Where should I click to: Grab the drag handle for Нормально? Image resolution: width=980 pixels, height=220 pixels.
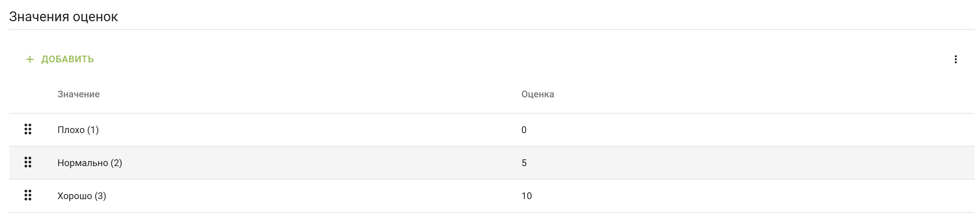pyautogui.click(x=28, y=162)
